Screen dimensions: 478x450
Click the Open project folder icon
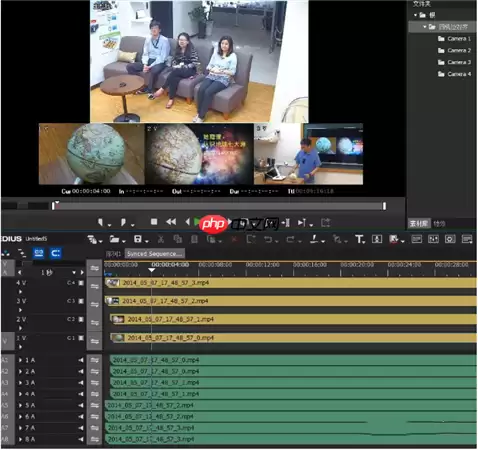[114, 239]
